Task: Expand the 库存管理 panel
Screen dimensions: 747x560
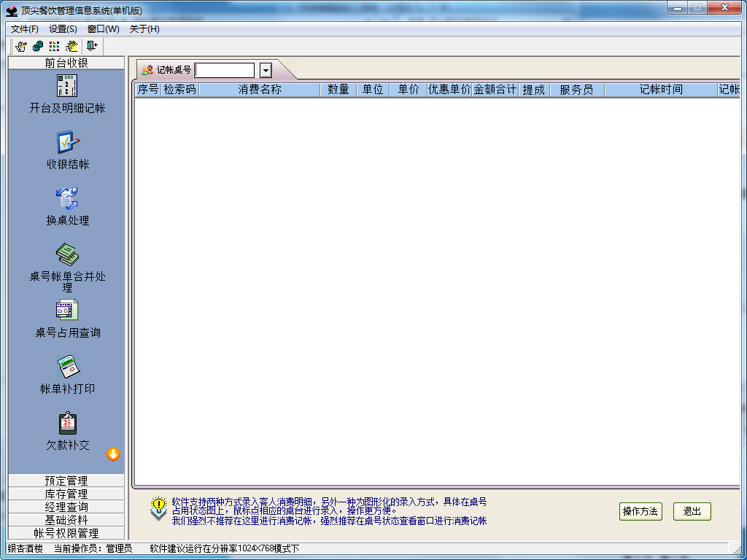Action: tap(66, 494)
